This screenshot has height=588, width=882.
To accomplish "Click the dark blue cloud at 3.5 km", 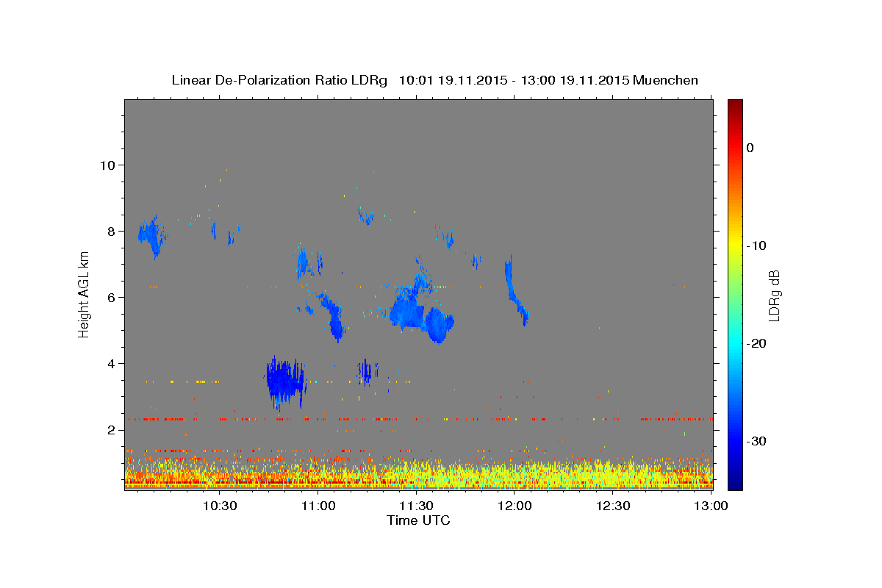I will pyautogui.click(x=285, y=382).
